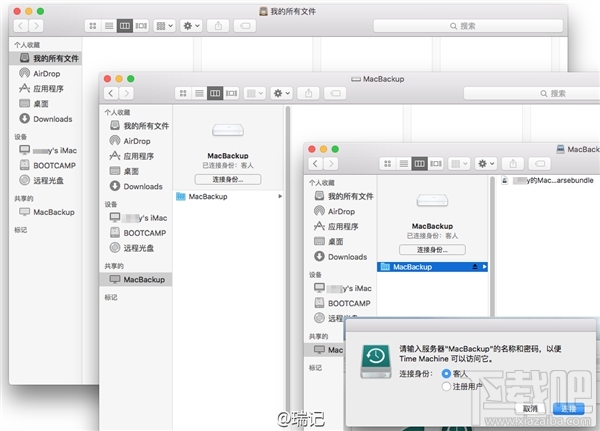Go back in middle MacBackup window
Screen dimensions: 600x431
coord(111,93)
